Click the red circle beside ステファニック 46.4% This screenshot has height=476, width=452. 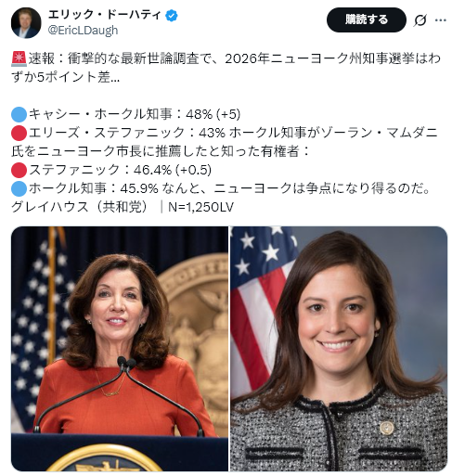(x=19, y=170)
